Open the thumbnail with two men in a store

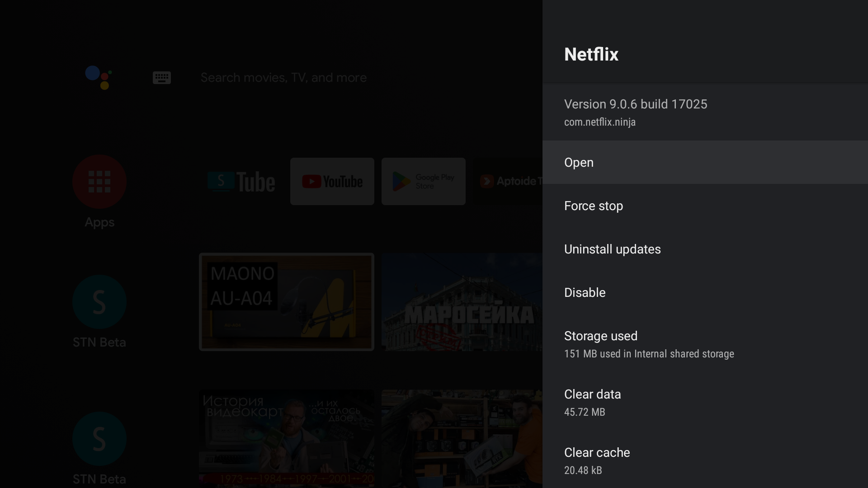462,438
